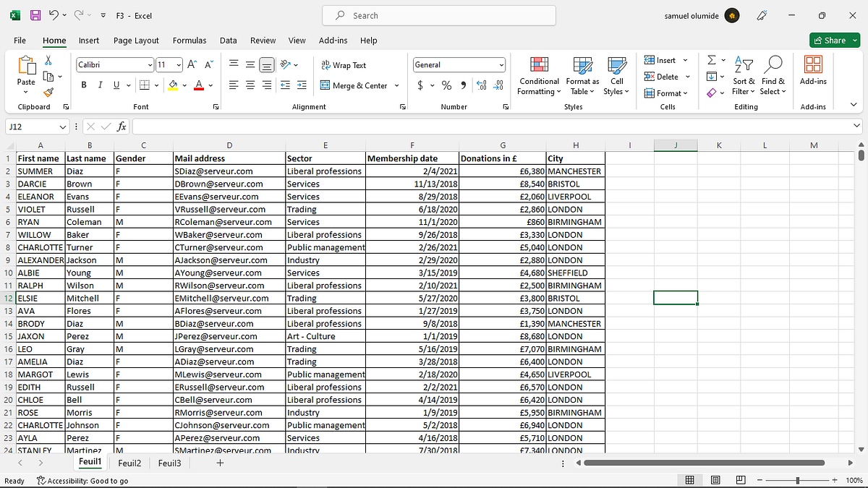Click the Cut scissors icon
Image resolution: width=868 pixels, height=488 pixels.
point(48,60)
